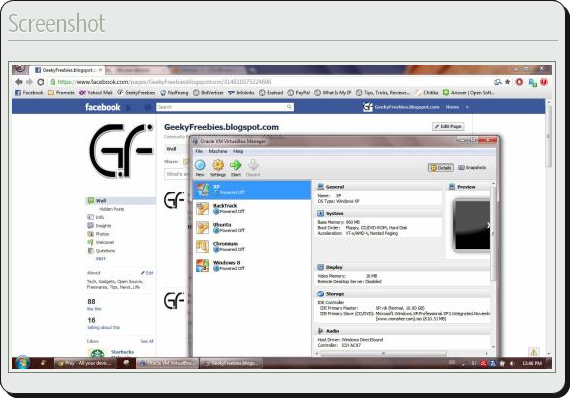
Task: Open Hidden Posts link in sidebar
Action: (112, 209)
